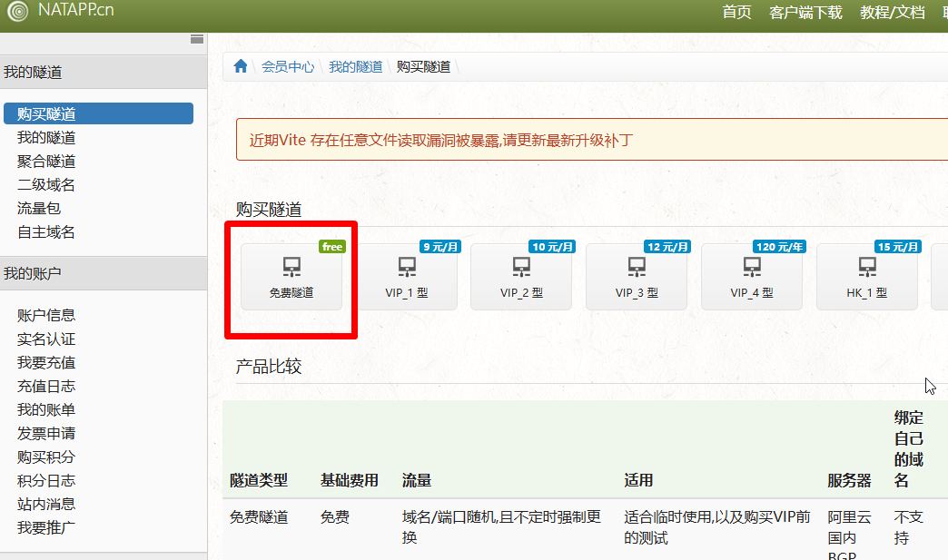Collapse the 我的账户 sidebar section header
948x560 pixels.
click(104, 273)
